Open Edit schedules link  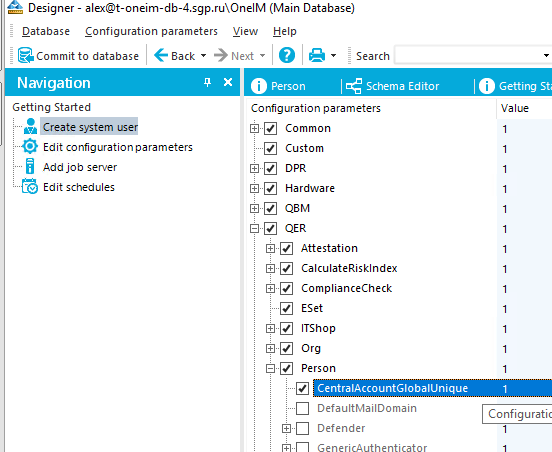tap(79, 187)
